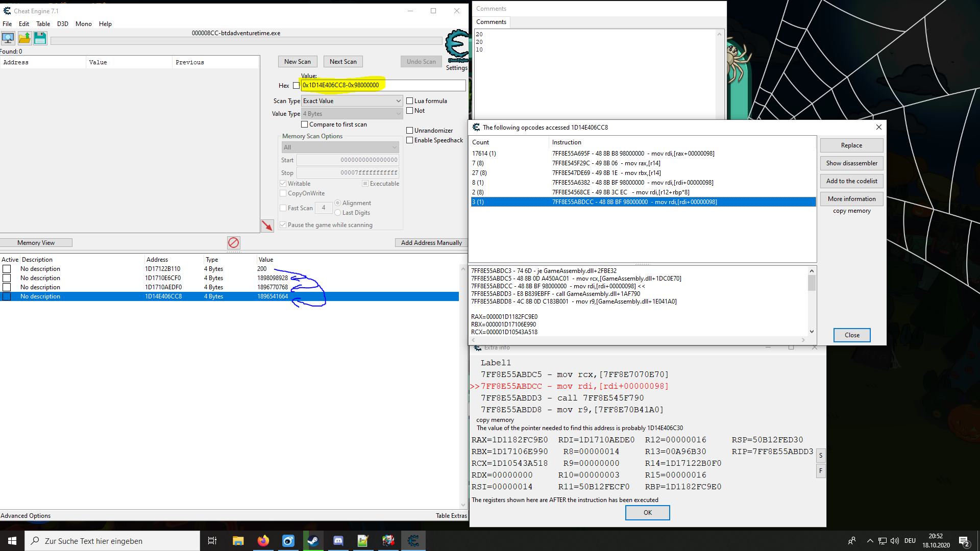This screenshot has width=980, height=551.
Task: Expand the Scan Type dropdown
Action: click(x=352, y=101)
